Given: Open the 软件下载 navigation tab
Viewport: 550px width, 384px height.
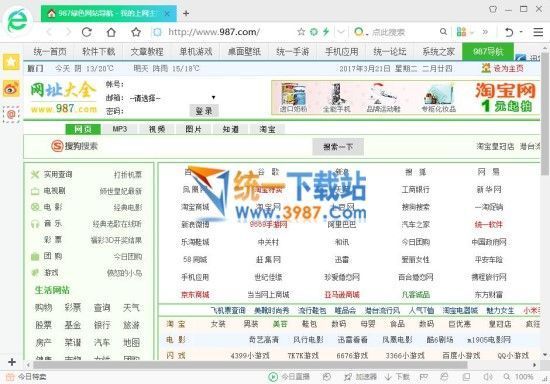Looking at the screenshot, I should 99,52.
